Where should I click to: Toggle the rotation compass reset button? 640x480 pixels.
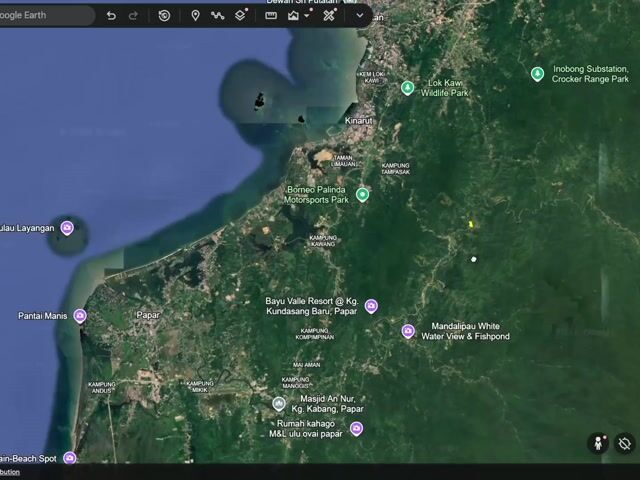pos(624,443)
